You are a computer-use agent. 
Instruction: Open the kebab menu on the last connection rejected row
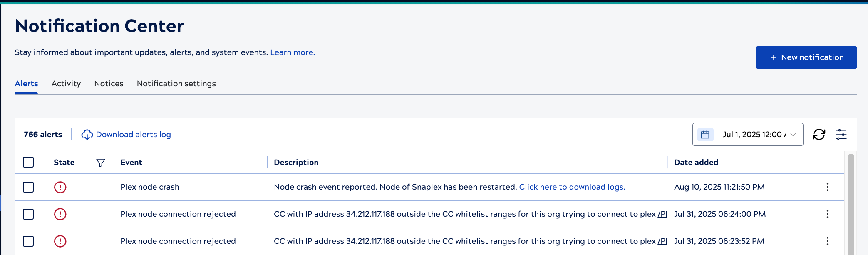827,241
